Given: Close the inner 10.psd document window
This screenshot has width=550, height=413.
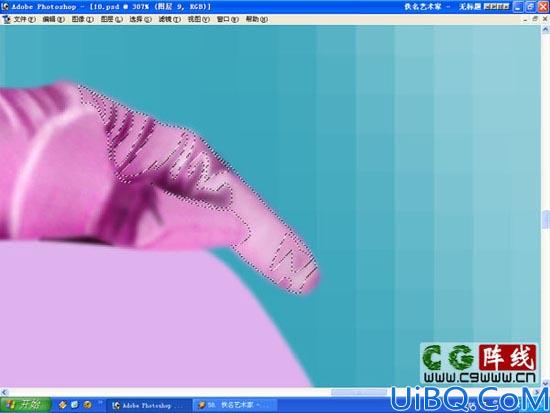Looking at the screenshot, I should [545, 19].
